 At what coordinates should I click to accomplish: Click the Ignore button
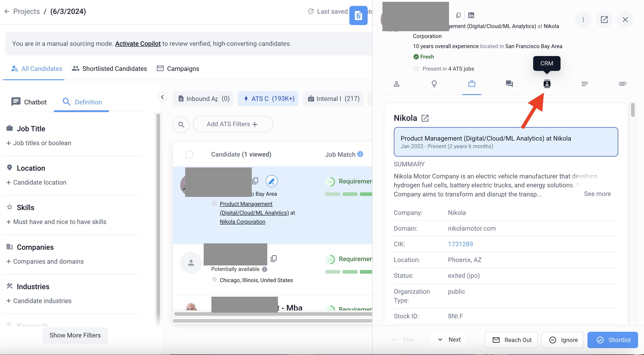(563, 340)
